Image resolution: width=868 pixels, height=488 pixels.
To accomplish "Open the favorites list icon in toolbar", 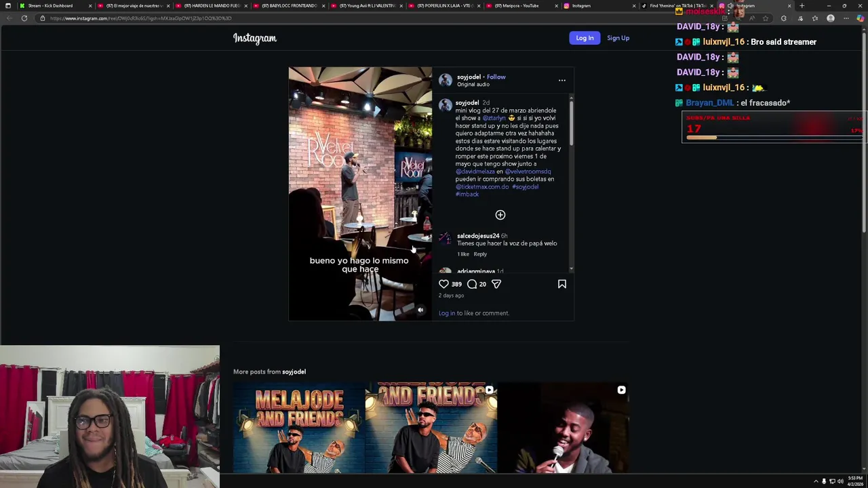I will click(x=815, y=18).
